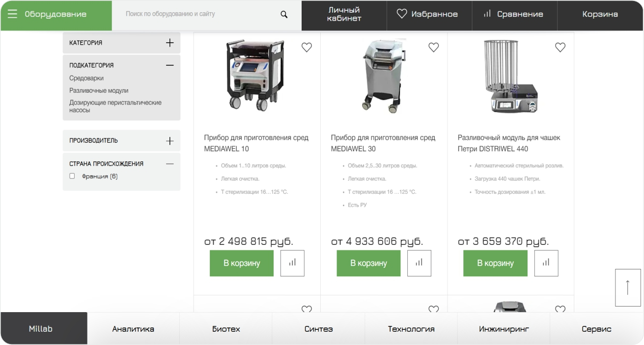Viewport: 644px width, 345px height.
Task: Add DISTRIWEL 440 to cart via В корзину
Action: pos(495,263)
